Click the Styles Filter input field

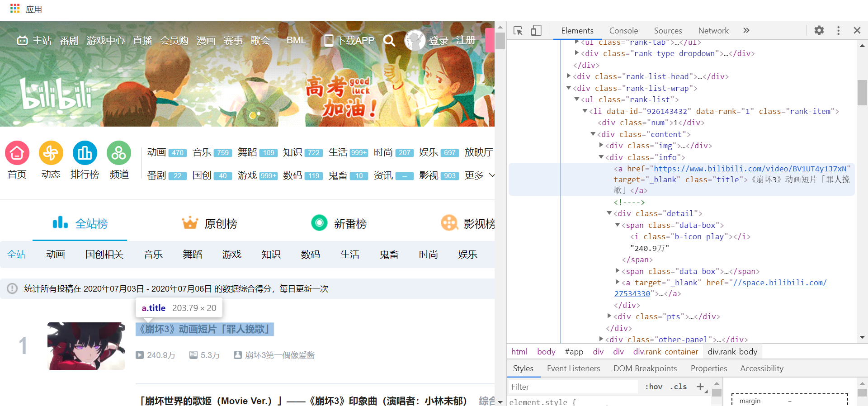572,387
